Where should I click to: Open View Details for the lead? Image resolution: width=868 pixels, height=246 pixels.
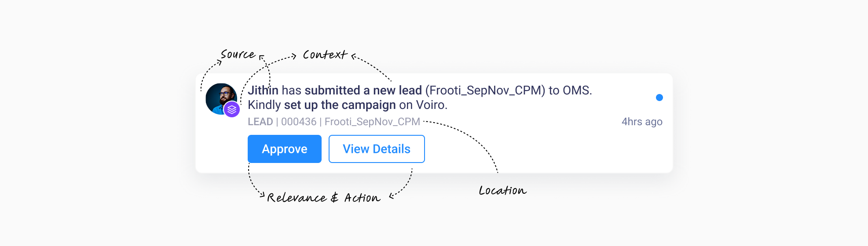[377, 149]
